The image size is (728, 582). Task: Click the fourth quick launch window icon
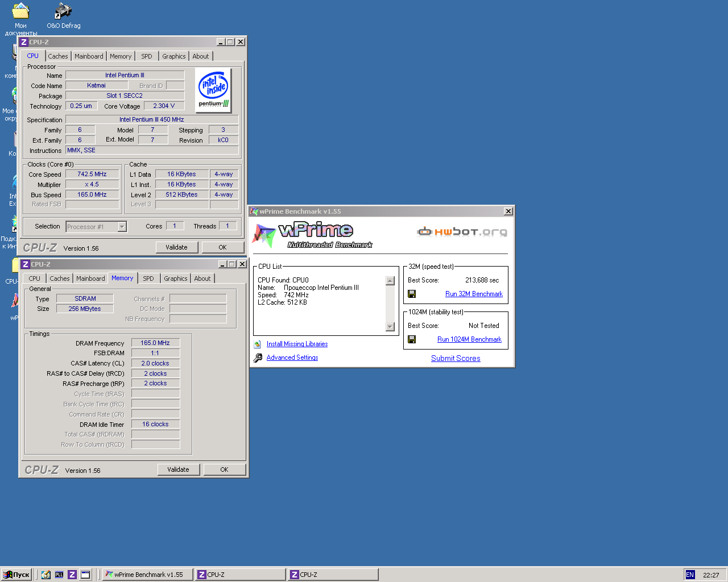point(85,575)
